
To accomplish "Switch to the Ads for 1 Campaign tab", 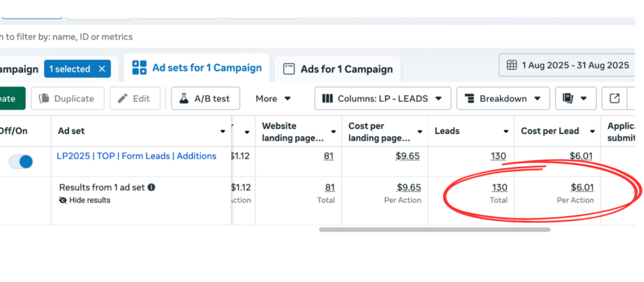I will [x=338, y=69].
